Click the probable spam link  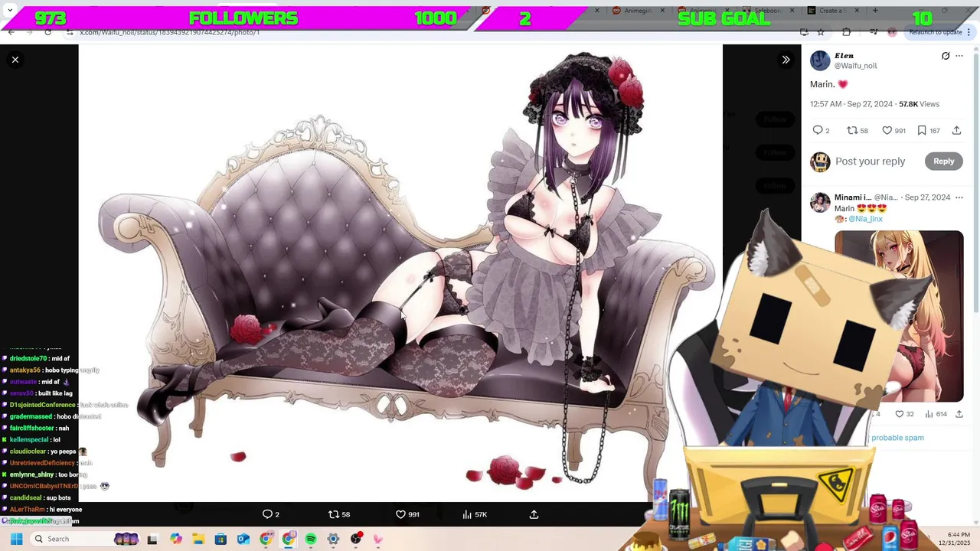click(x=897, y=438)
